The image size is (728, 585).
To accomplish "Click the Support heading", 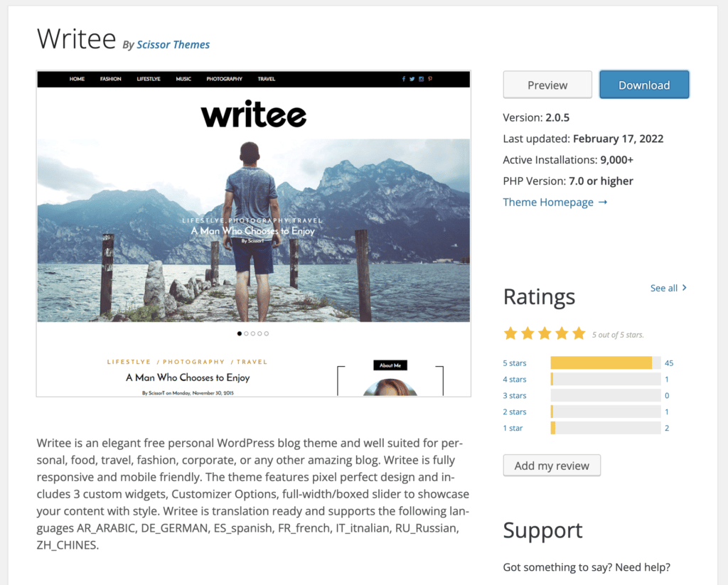I will [542, 530].
